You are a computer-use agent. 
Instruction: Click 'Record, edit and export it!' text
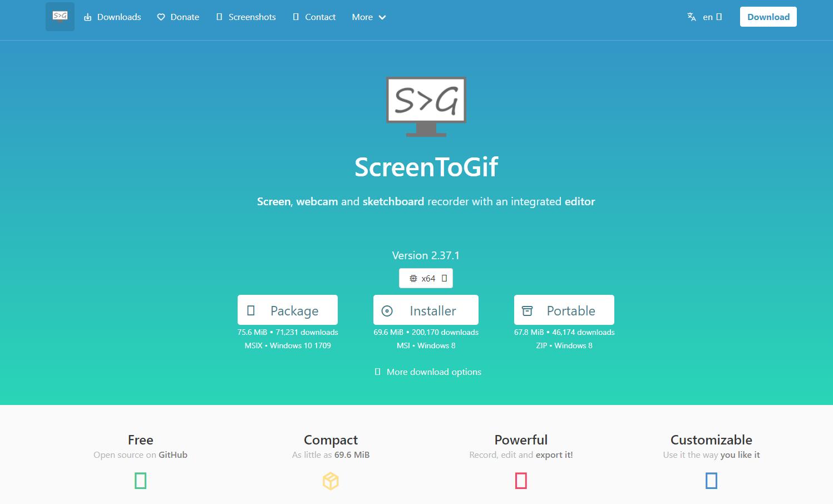[521, 454]
